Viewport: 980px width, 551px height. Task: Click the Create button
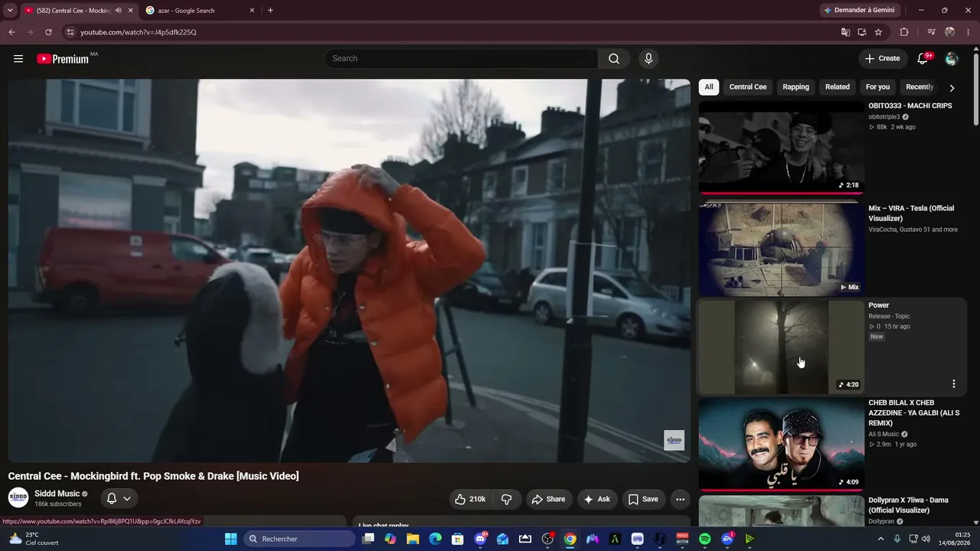click(882, 59)
